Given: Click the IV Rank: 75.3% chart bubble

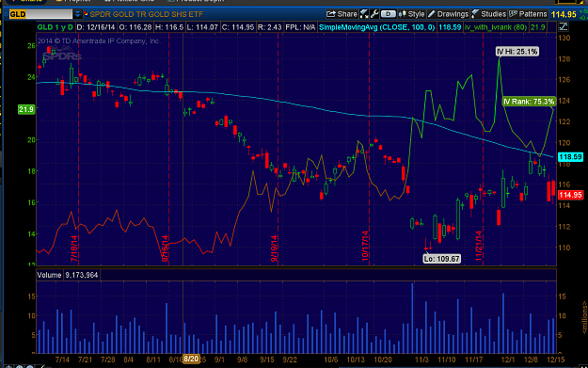Looking at the screenshot, I should 529,102.
